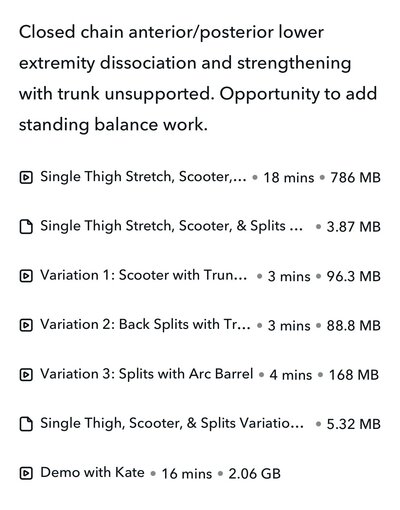Screen dimensions: 400x510
Task: Click the Closed chain description paragraph
Action: [x=198, y=79]
